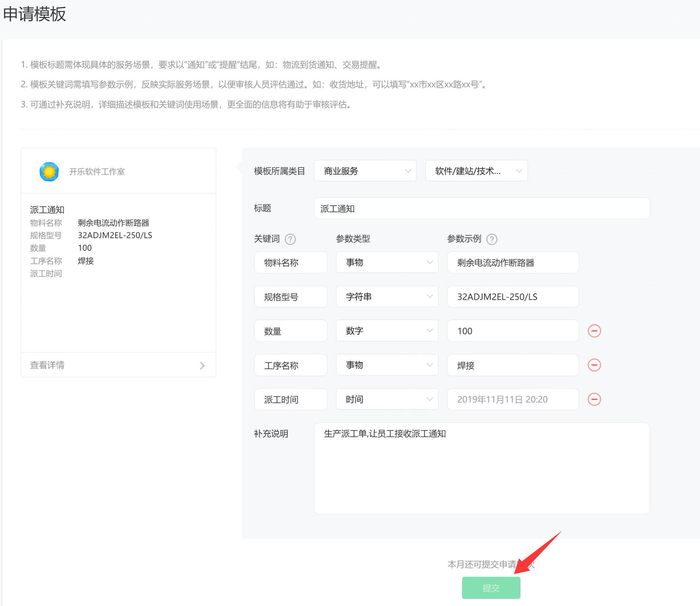
Task: Click the chevron arrow beside 查看详情
Action: click(x=202, y=366)
